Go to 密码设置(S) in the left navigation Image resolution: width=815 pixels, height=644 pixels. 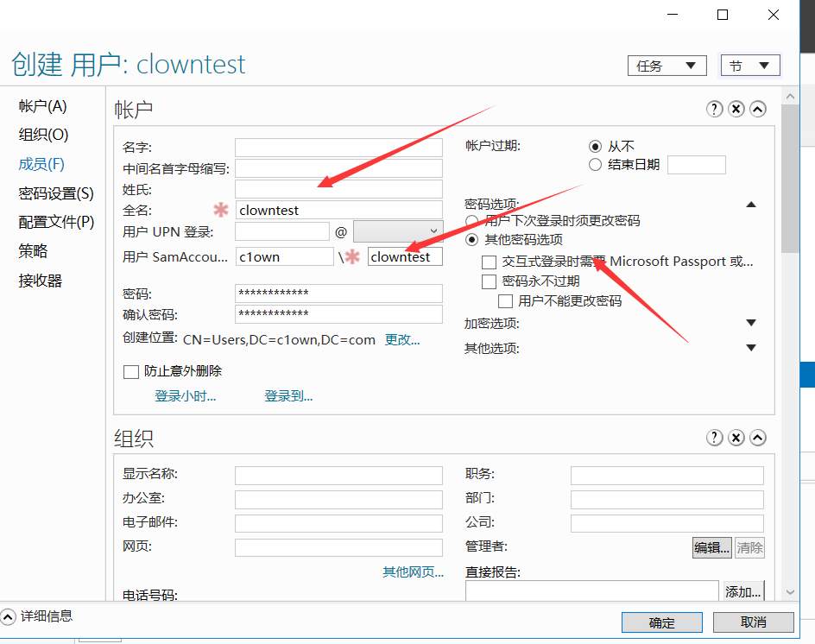[x=56, y=193]
